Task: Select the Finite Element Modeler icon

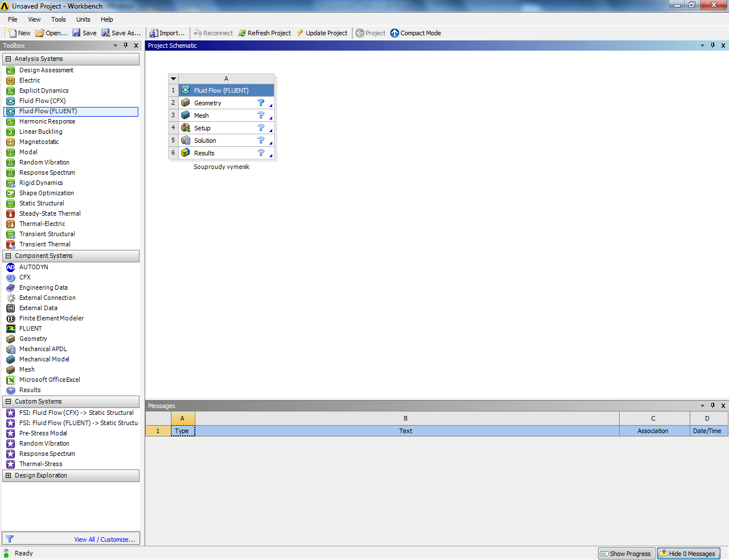Action: tap(10, 318)
